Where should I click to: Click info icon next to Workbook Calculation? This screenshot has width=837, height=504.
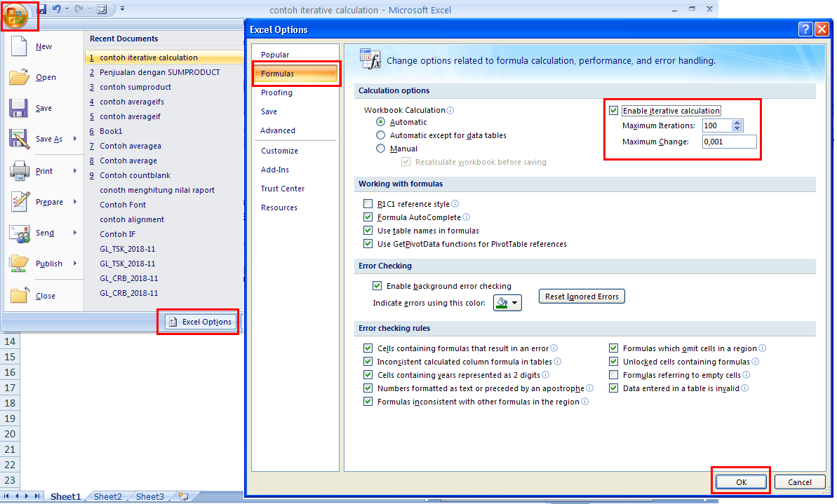coord(450,110)
